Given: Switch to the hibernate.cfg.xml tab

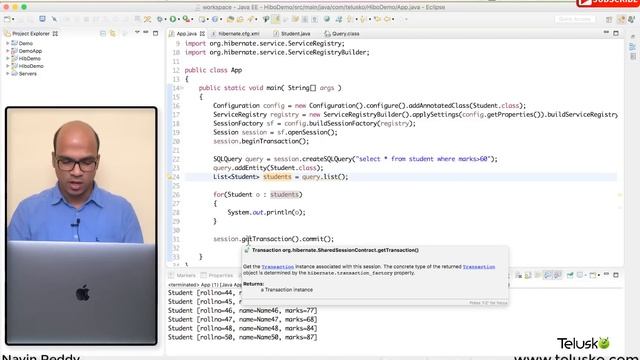Looking at the screenshot, I should [x=238, y=33].
